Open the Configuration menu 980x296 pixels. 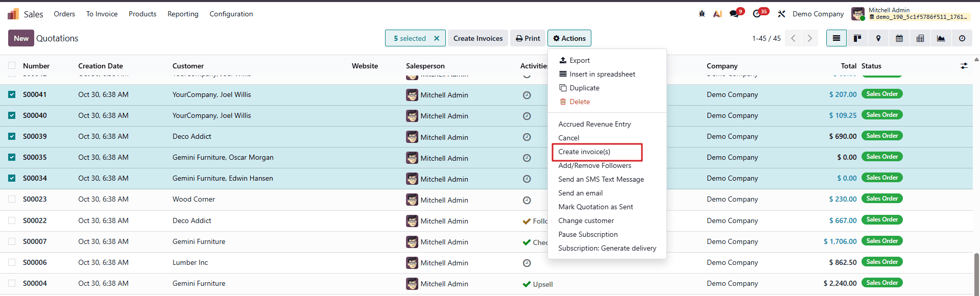pos(231,14)
